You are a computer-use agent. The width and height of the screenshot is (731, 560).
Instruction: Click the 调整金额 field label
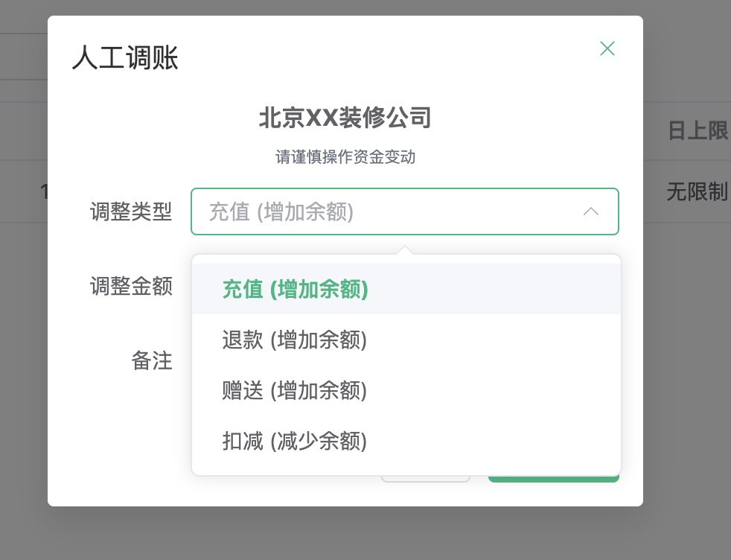(x=131, y=286)
